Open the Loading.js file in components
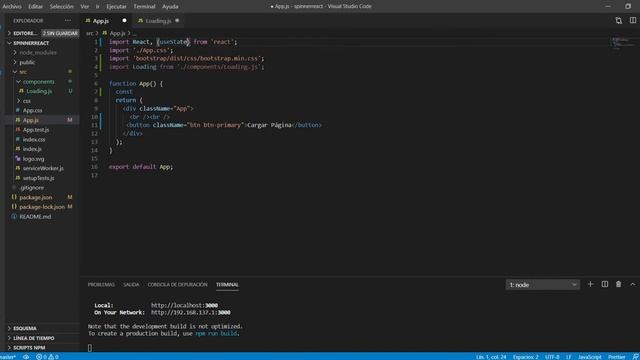This screenshot has height=360, width=640. point(39,91)
